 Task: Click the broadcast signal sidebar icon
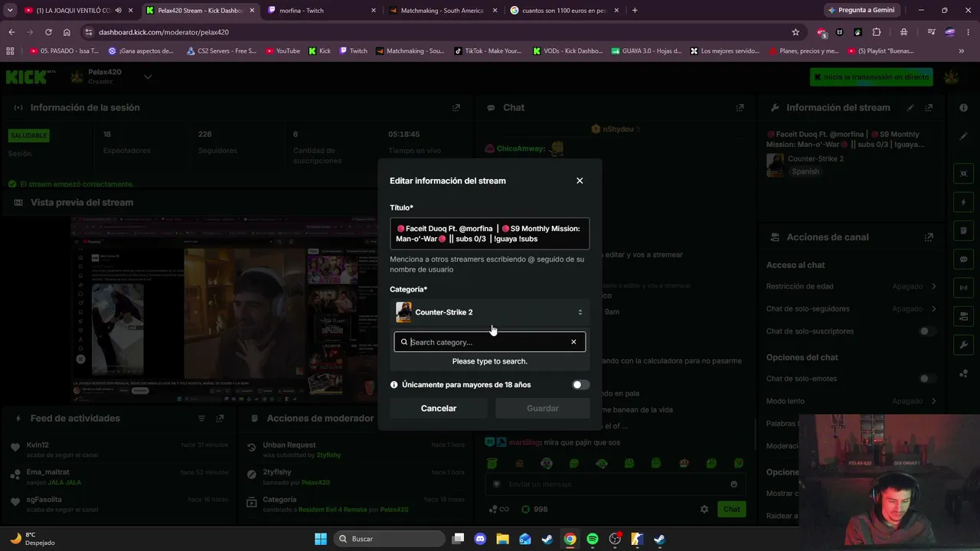point(964,288)
